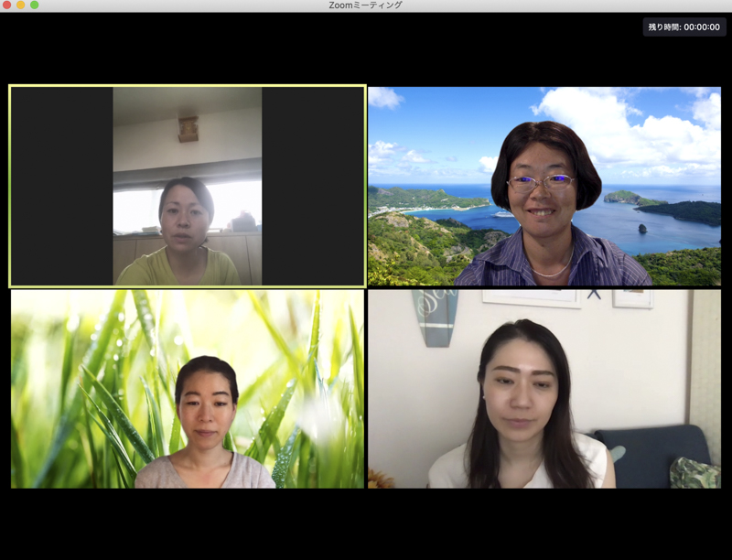The image size is (732, 560).
Task: Click the green full-screen window button
Action: (x=35, y=5)
